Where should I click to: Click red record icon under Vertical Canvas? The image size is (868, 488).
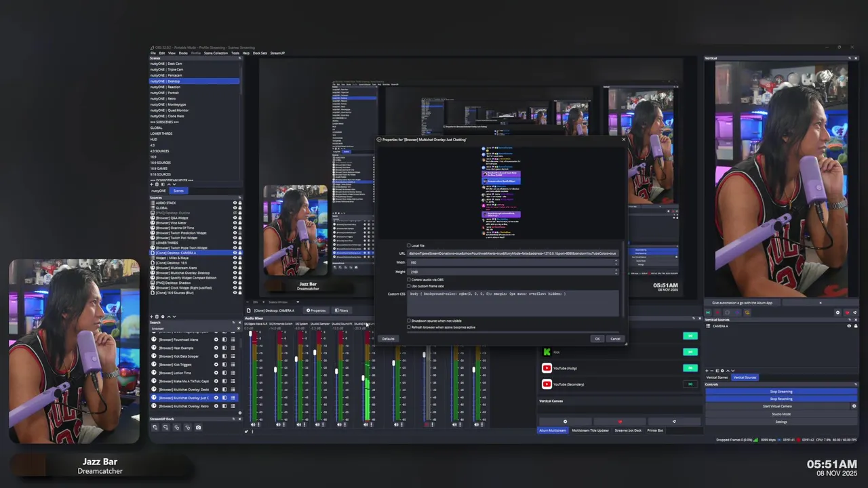(x=619, y=422)
